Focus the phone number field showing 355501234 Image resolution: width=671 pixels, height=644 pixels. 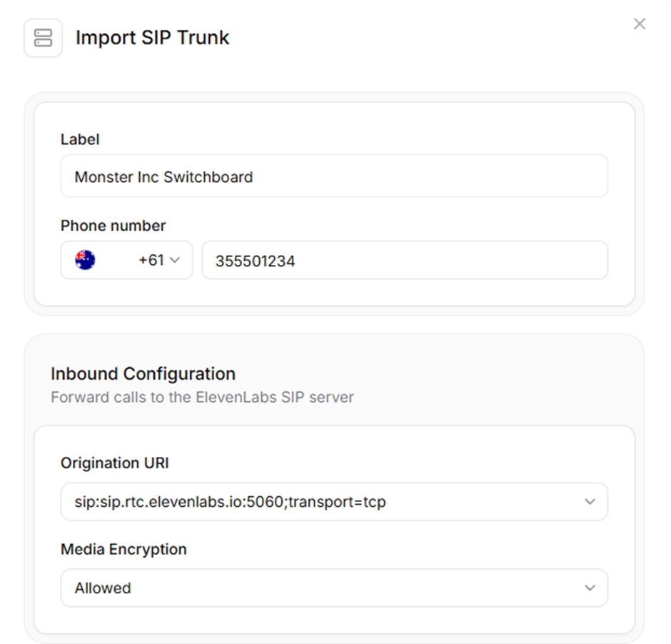[405, 260]
